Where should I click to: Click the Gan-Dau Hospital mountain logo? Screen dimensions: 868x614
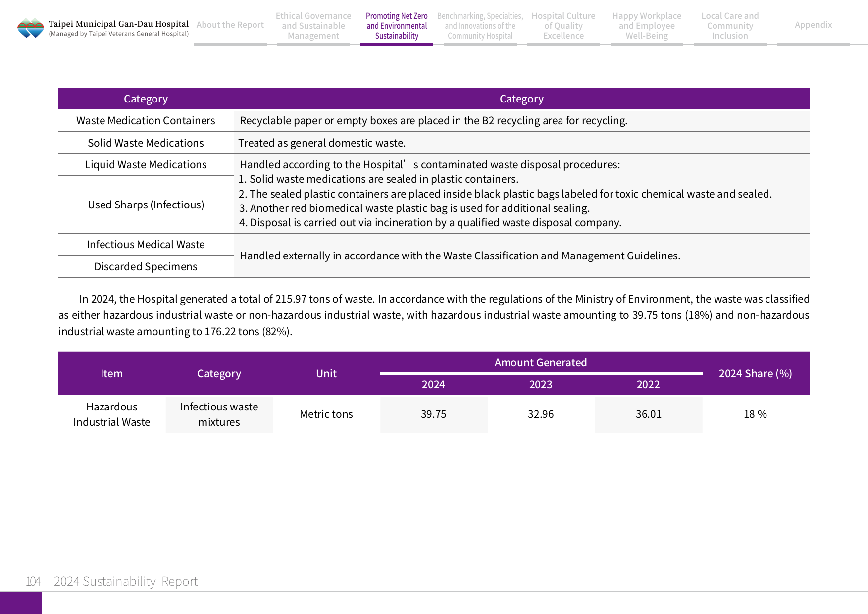pos(31,28)
